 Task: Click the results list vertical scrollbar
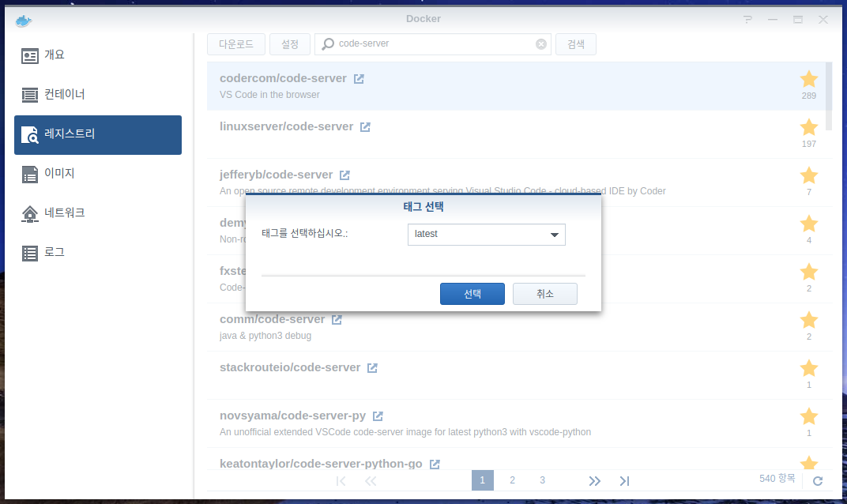click(x=829, y=96)
